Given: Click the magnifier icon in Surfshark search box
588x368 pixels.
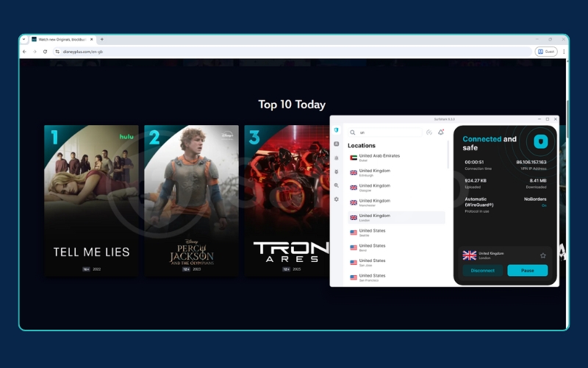Looking at the screenshot, I should (x=353, y=132).
